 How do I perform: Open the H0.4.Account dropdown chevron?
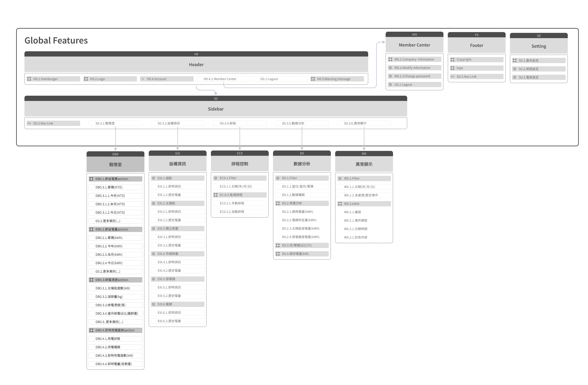[143, 79]
